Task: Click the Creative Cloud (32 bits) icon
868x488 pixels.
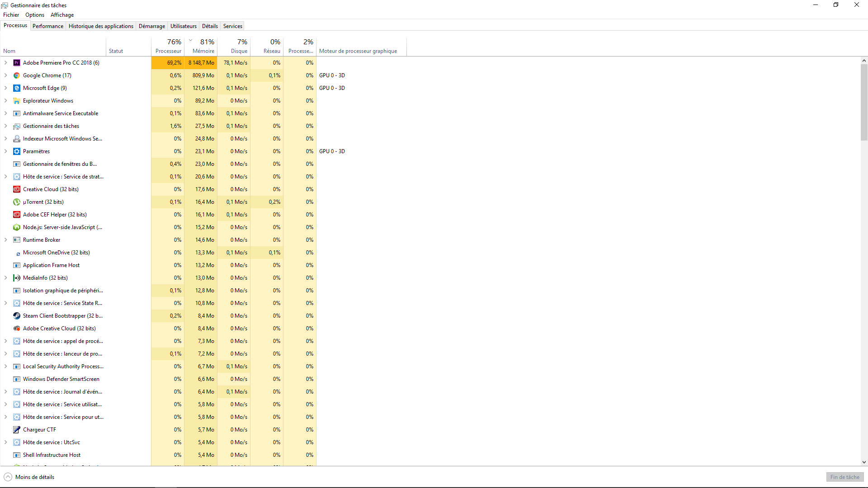Action: pyautogui.click(x=17, y=189)
